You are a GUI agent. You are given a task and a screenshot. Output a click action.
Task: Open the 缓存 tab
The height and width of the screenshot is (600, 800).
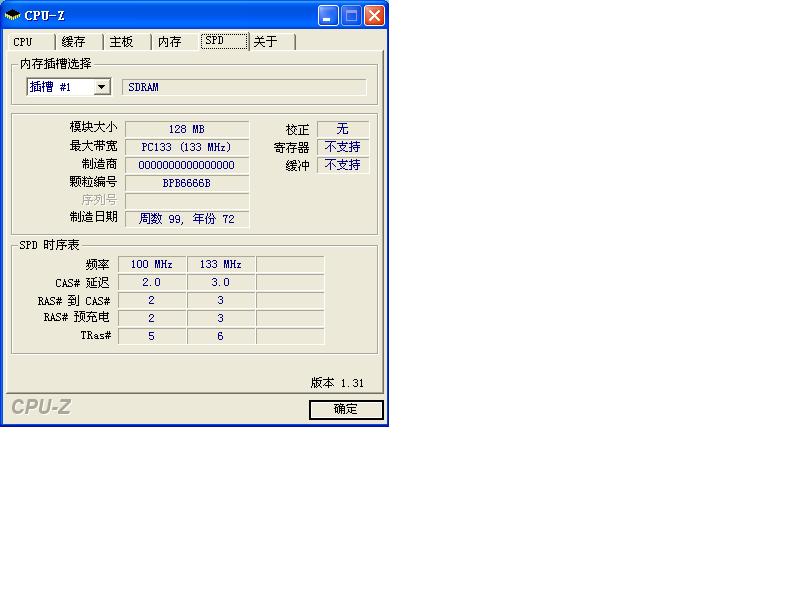click(79, 41)
